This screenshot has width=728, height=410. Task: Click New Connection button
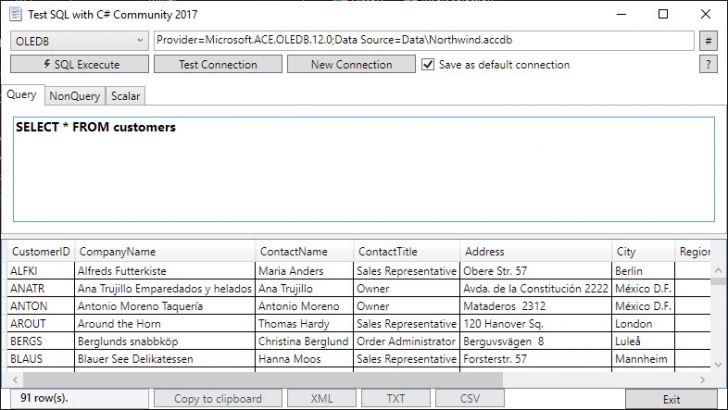coord(351,64)
